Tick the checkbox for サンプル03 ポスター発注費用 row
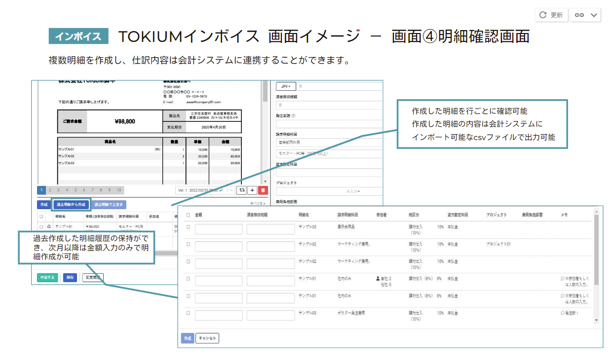Viewport: 613px width, 364px height. 188,313
